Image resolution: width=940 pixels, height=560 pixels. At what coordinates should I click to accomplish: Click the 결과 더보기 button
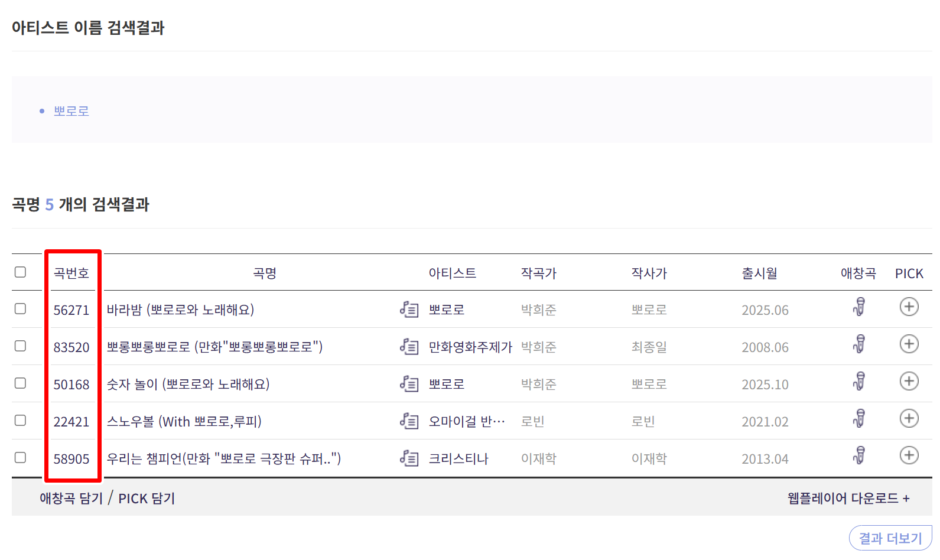[x=890, y=538]
